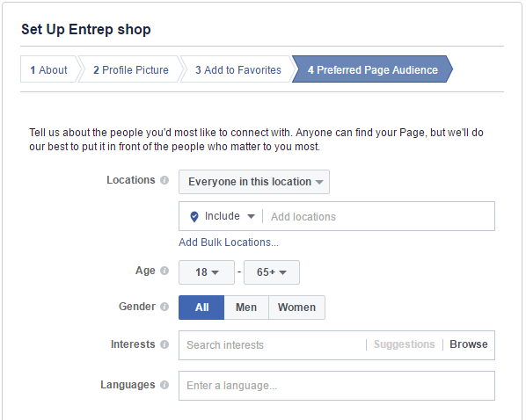This screenshot has width=526, height=420.
Task: Open minimum age 18 dropdown
Action: coord(207,272)
